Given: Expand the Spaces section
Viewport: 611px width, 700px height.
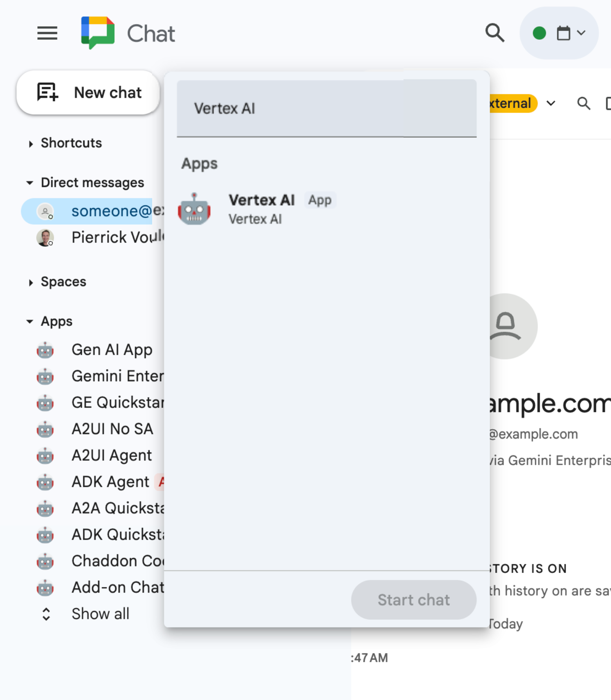Looking at the screenshot, I should (31, 282).
